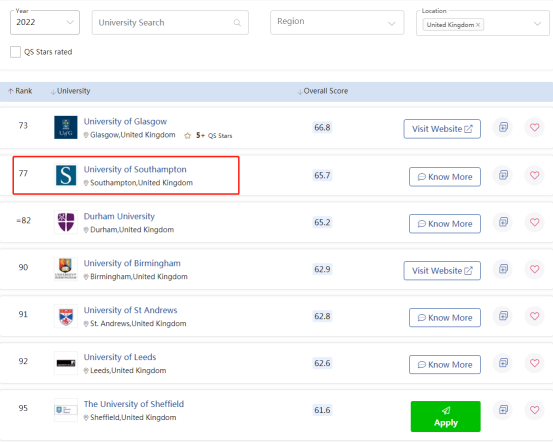Click Durham University crest logo
553x442 pixels.
pos(66,222)
